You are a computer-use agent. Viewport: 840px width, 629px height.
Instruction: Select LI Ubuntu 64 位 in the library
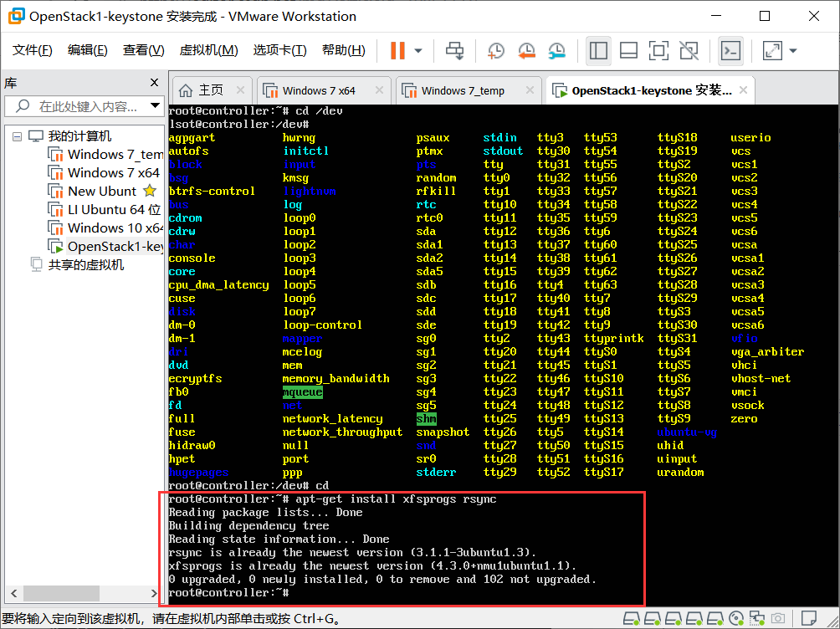(x=114, y=209)
